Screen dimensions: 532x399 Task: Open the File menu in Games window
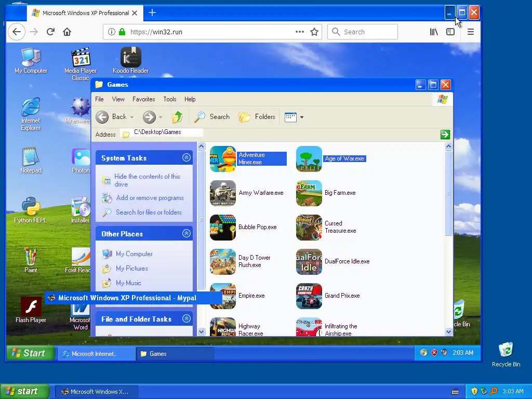(99, 99)
